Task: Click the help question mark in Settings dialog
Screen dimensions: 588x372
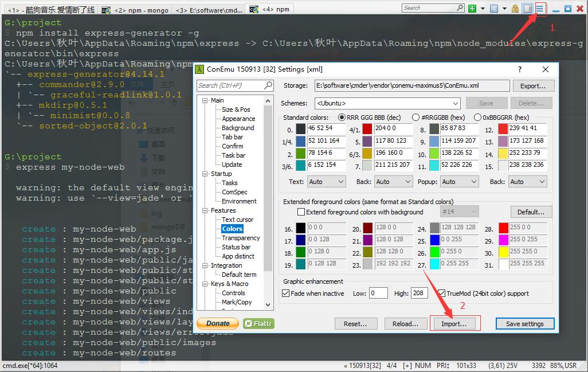Action: [x=519, y=69]
